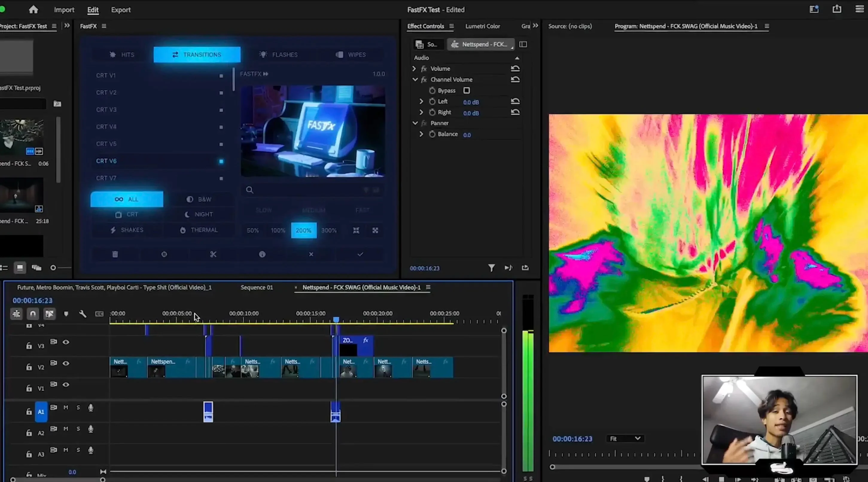Toggle timeline snap magnet icon
The image size is (868, 482).
[x=33, y=314]
